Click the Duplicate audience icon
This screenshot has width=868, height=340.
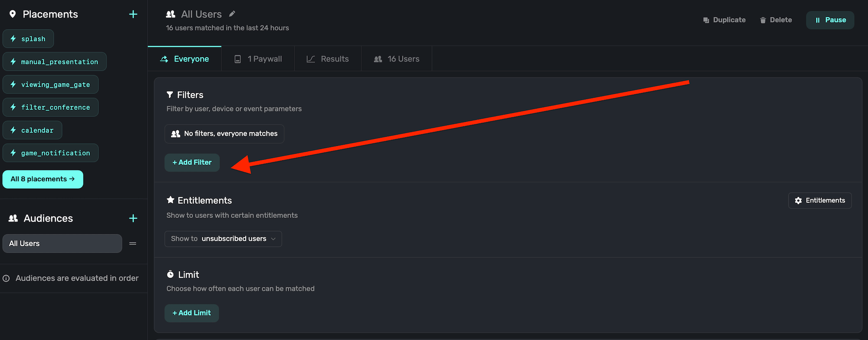[x=706, y=20]
